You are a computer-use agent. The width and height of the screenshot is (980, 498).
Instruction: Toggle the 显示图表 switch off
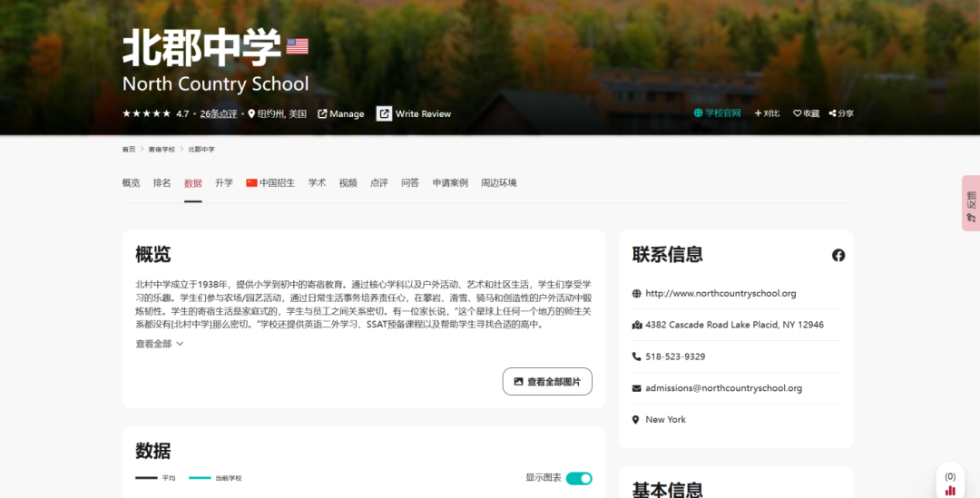579,478
